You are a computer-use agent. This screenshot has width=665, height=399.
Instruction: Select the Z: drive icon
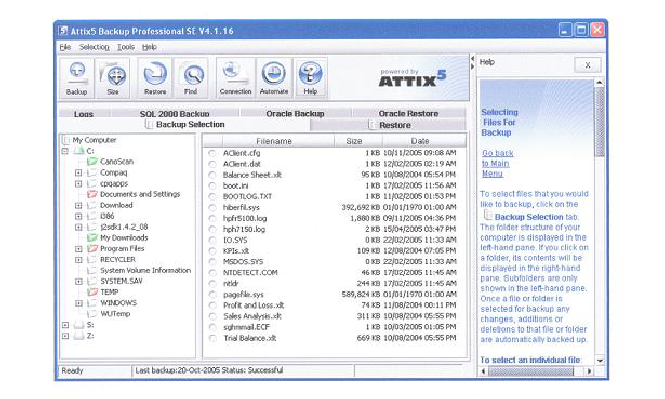[x=79, y=336]
